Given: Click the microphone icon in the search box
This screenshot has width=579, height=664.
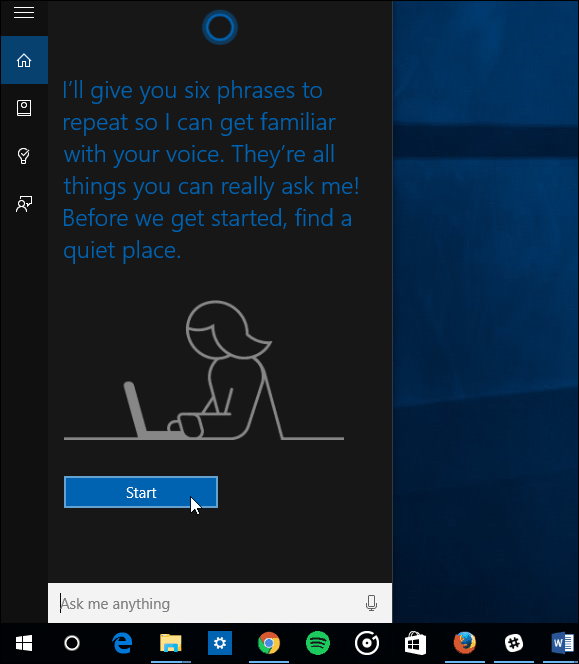Looking at the screenshot, I should (371, 603).
